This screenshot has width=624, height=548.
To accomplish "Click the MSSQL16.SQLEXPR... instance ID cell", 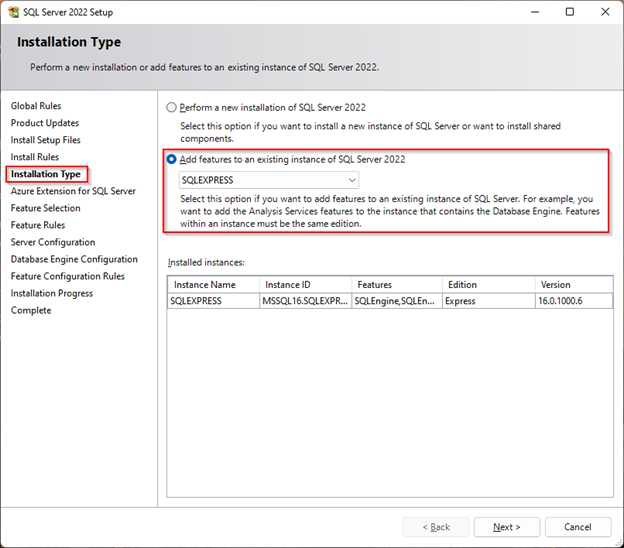I will point(306,301).
